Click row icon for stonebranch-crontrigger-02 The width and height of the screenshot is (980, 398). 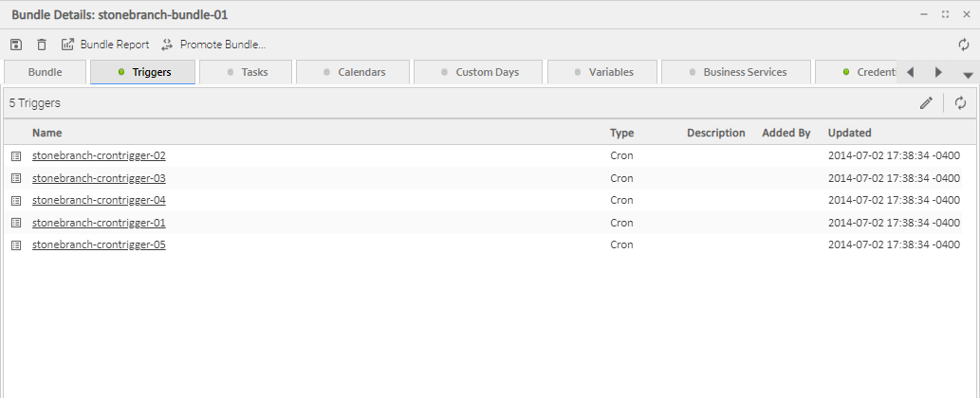pyautogui.click(x=16, y=155)
